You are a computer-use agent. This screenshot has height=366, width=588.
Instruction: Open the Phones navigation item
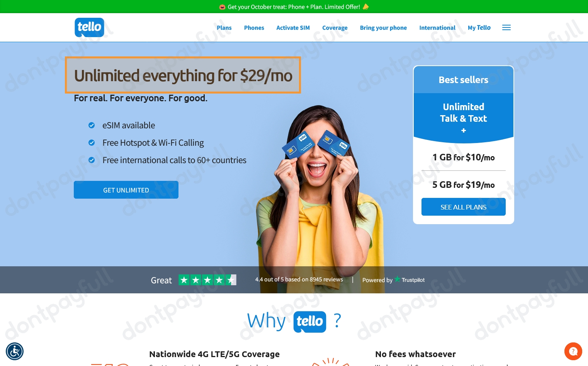(254, 28)
